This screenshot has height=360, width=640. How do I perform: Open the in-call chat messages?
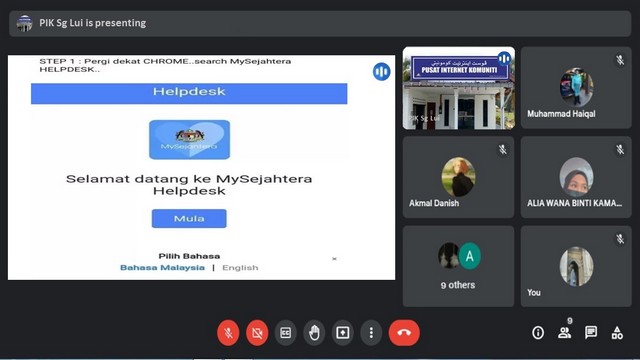click(591, 333)
